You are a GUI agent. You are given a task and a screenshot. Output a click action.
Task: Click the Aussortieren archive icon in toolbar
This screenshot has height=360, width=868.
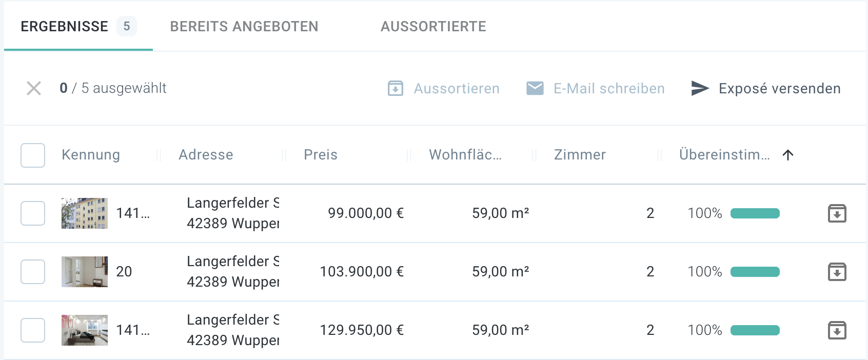(396, 88)
